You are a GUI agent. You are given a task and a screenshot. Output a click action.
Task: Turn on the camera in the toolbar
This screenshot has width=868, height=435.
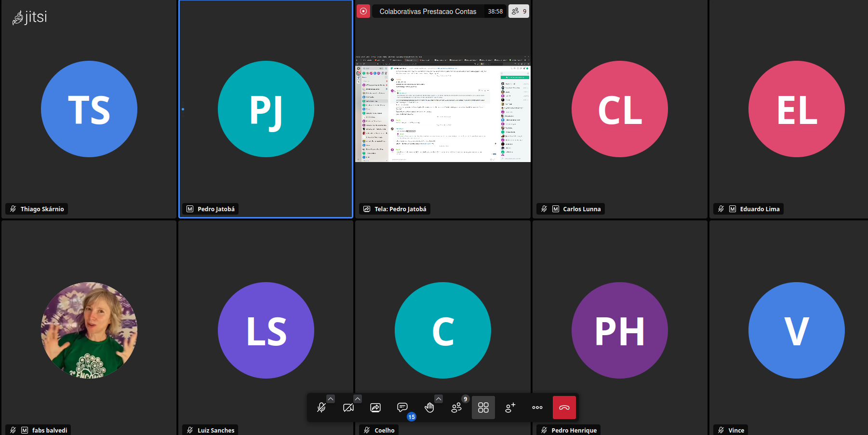pos(348,408)
